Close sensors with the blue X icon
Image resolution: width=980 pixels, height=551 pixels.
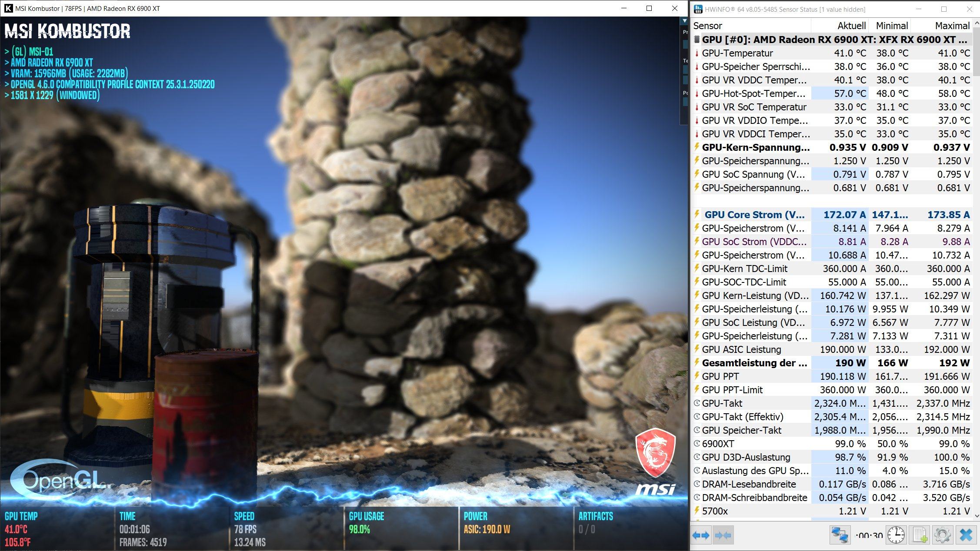point(966,535)
